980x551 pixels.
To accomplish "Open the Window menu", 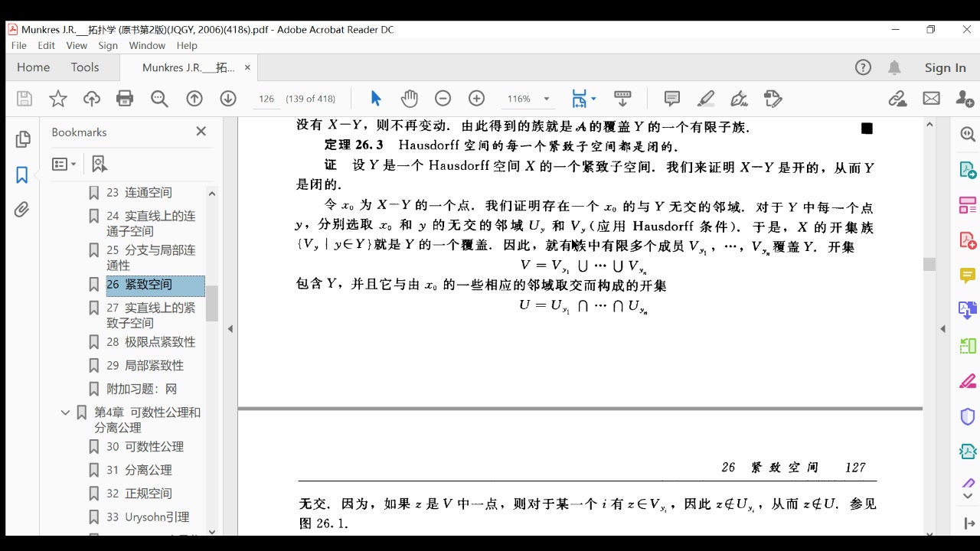I will (x=147, y=46).
